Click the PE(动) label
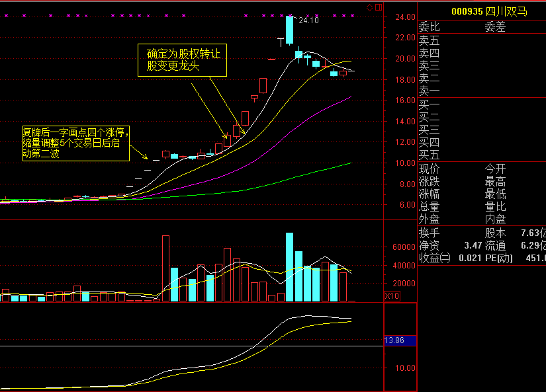546x392 pixels. tap(498, 258)
